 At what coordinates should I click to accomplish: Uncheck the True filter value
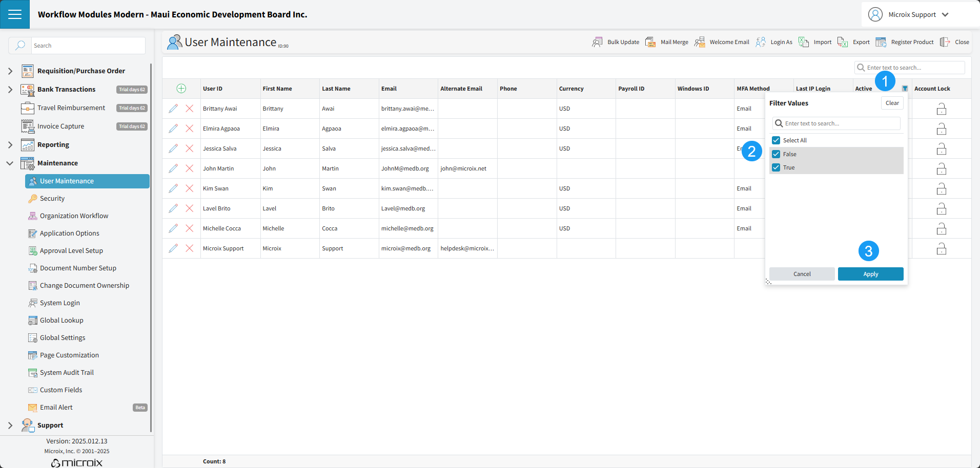[x=776, y=167]
